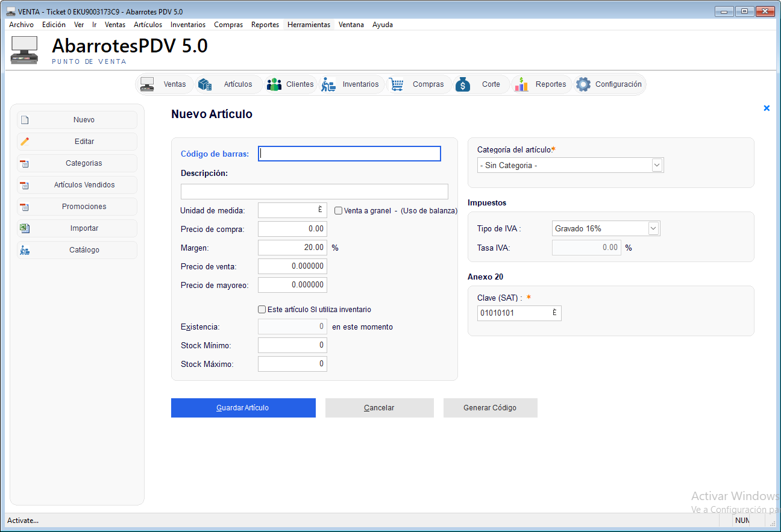Click the Catálogo sidebar icon

(x=25, y=250)
